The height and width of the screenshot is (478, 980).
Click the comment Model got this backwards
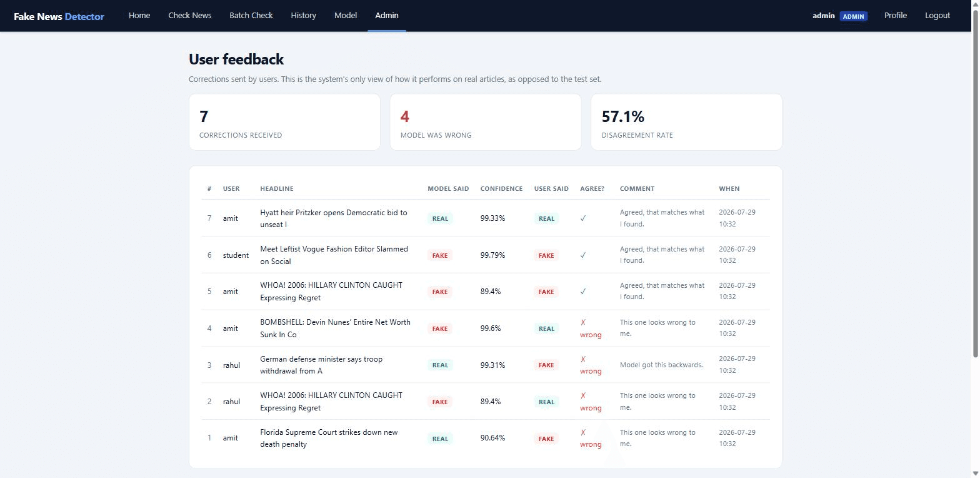coord(661,365)
